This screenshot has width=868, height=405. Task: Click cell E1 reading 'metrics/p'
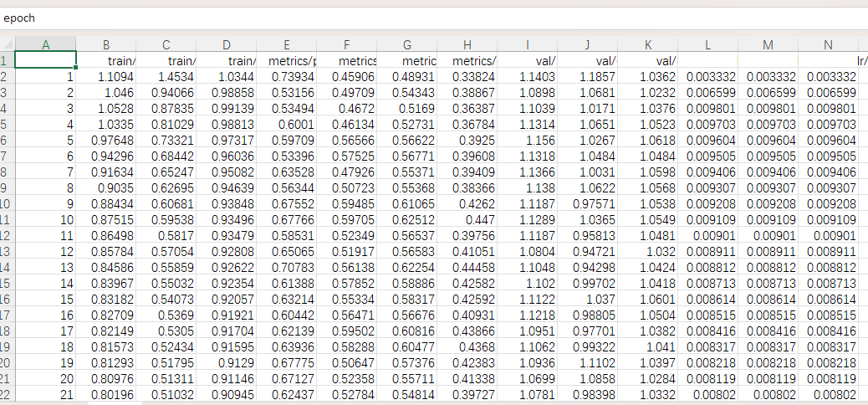(286, 60)
